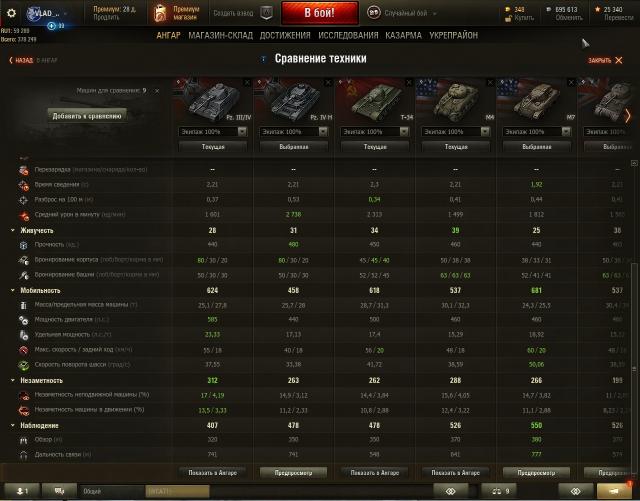Click the platoon shield icon
The height and width of the screenshot is (501, 640).
coord(267,13)
